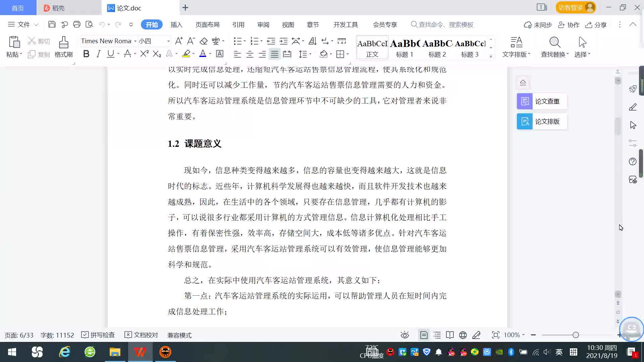The height and width of the screenshot is (362, 644).
Task: Click the center alignment icon
Action: (x=250, y=54)
